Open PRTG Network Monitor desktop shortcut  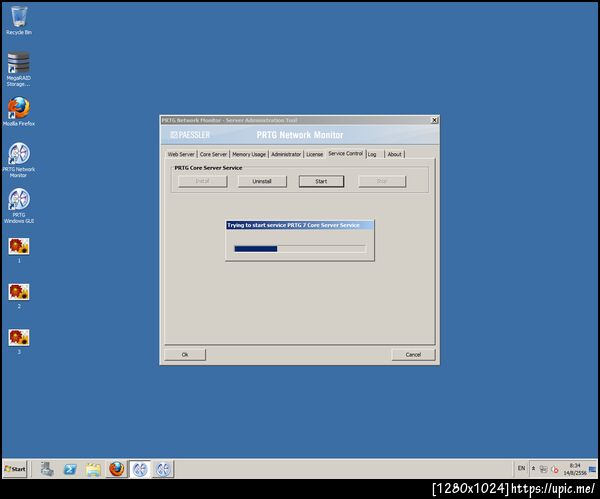coord(19,160)
